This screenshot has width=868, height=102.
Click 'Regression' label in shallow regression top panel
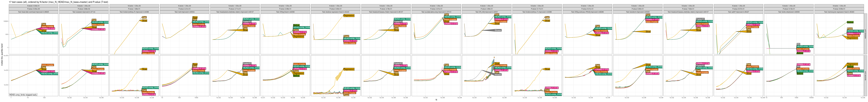coord(349,15)
